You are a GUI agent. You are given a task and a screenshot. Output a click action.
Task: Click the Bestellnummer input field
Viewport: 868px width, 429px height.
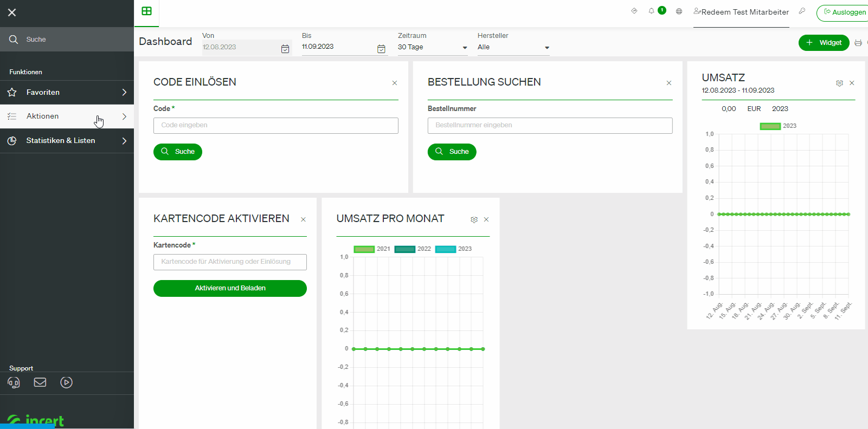coord(550,126)
